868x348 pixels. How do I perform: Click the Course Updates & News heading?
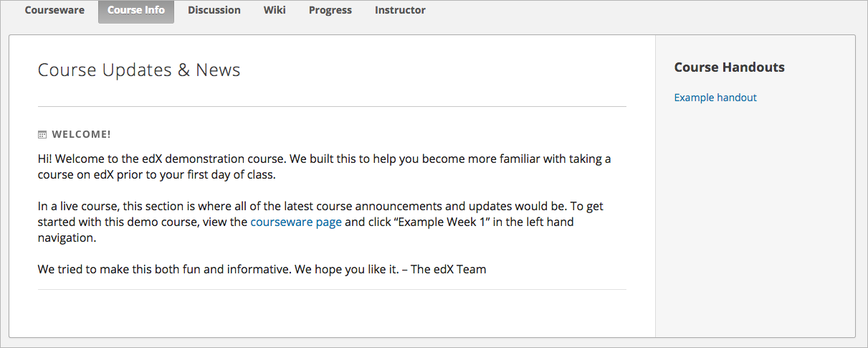tap(139, 70)
